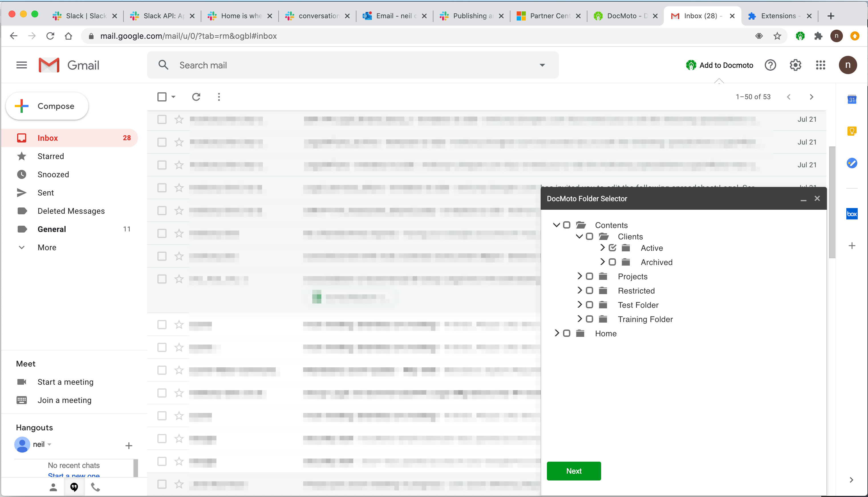Check the Clients folder checkbox
Viewport: 868px width, 497px height.
point(589,236)
